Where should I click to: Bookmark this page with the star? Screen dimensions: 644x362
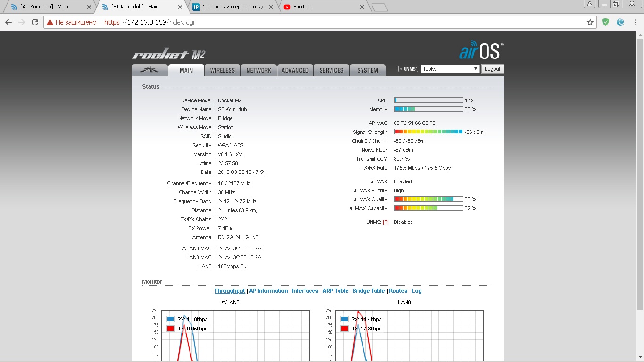[590, 22]
